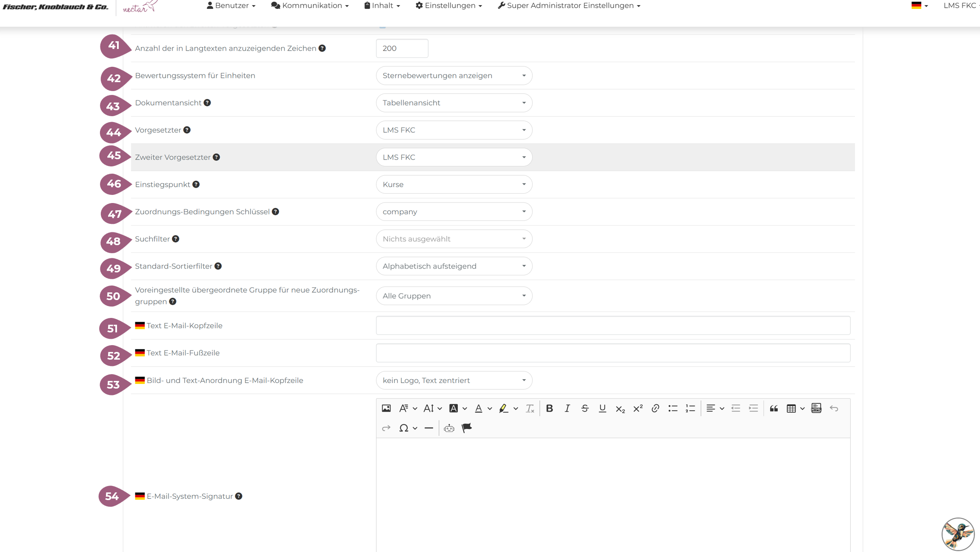Click the robot AI assistant icon
Image resolution: width=980 pixels, height=552 pixels.
pos(449,428)
